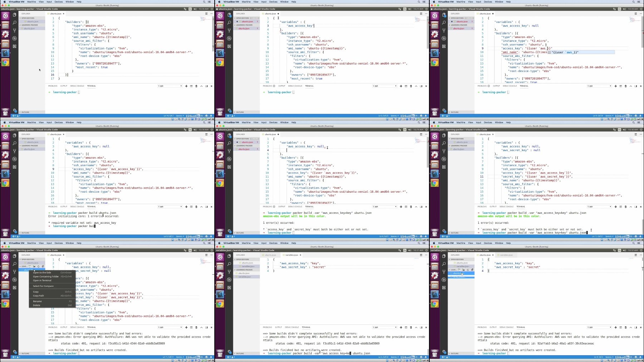Open zsh terminal selector in 10:30 AM frame
The width and height of the screenshot is (644, 362).
(x=600, y=207)
